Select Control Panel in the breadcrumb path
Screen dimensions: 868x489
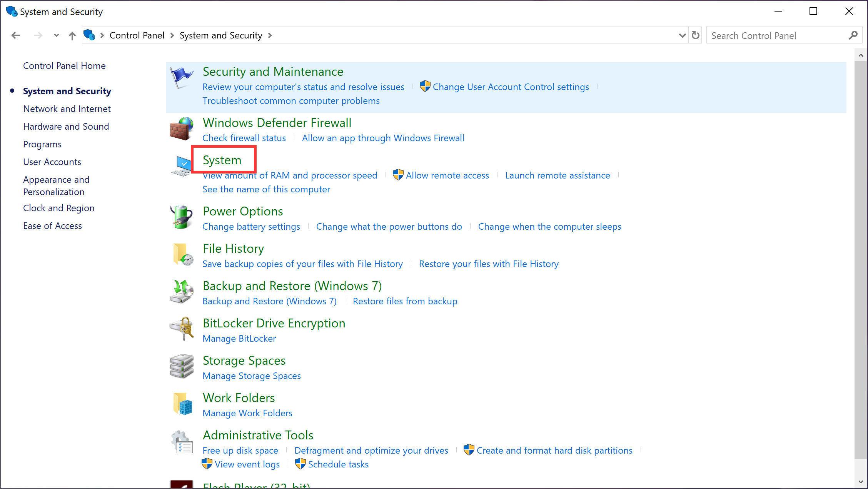coord(137,35)
